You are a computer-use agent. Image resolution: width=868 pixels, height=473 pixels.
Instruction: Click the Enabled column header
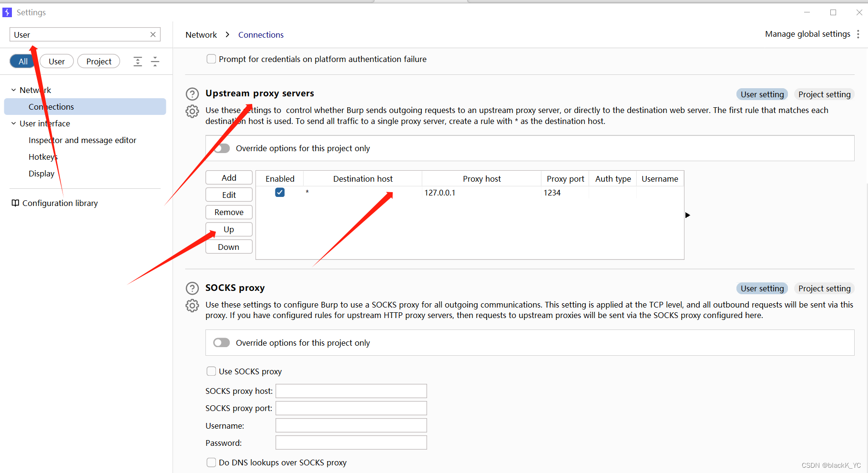pos(280,179)
